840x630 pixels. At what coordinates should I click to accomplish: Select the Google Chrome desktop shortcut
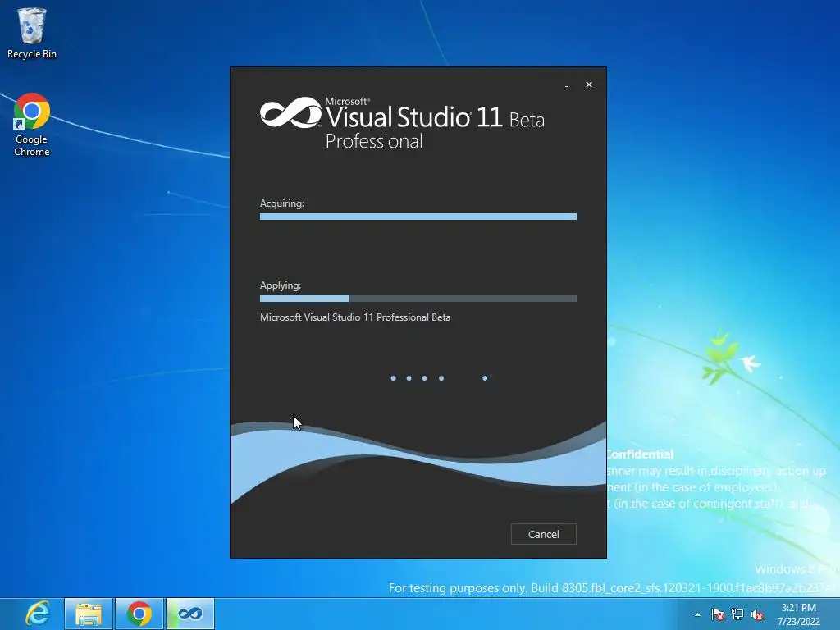32,125
